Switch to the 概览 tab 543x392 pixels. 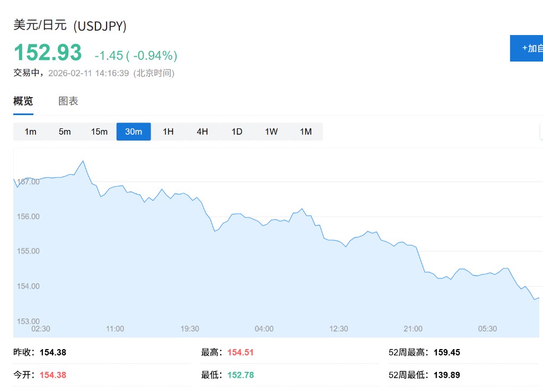click(x=23, y=101)
